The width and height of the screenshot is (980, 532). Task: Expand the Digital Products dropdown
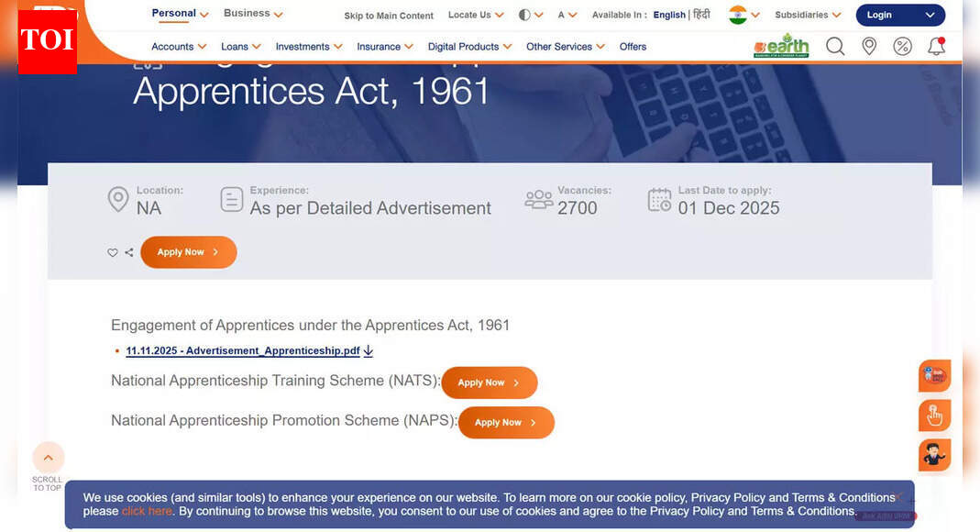tap(469, 46)
